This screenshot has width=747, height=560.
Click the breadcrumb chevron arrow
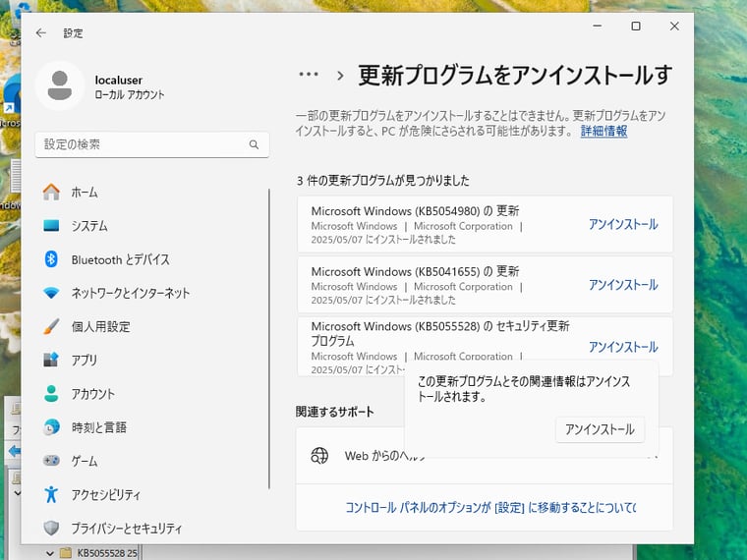click(340, 76)
